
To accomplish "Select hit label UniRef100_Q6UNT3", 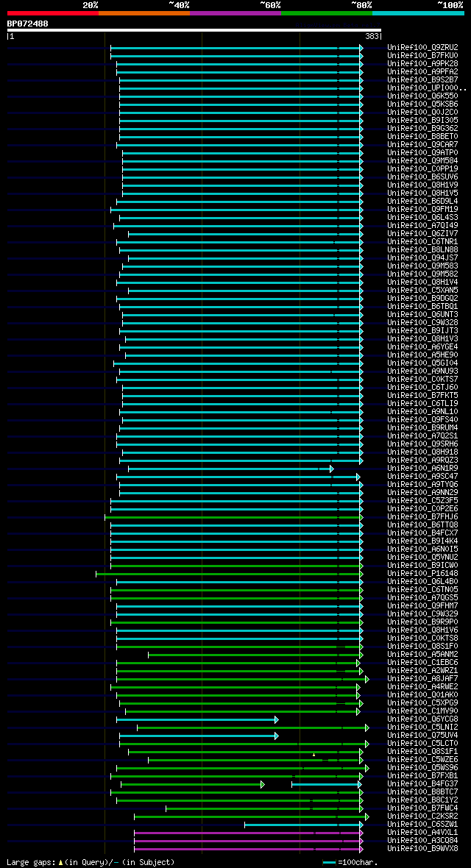I will (x=422, y=314).
